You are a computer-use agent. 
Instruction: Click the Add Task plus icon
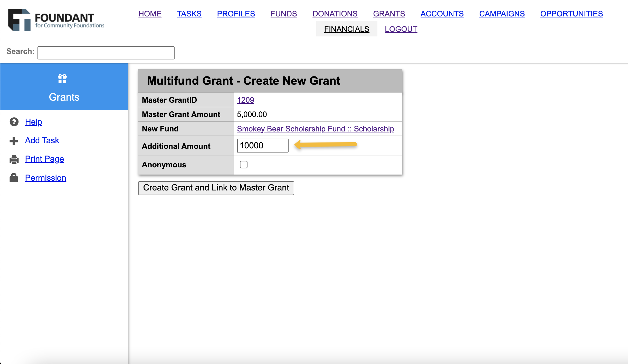tap(14, 141)
